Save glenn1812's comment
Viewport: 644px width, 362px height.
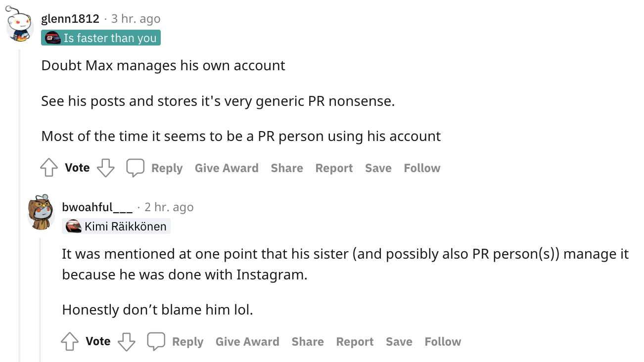pos(378,168)
